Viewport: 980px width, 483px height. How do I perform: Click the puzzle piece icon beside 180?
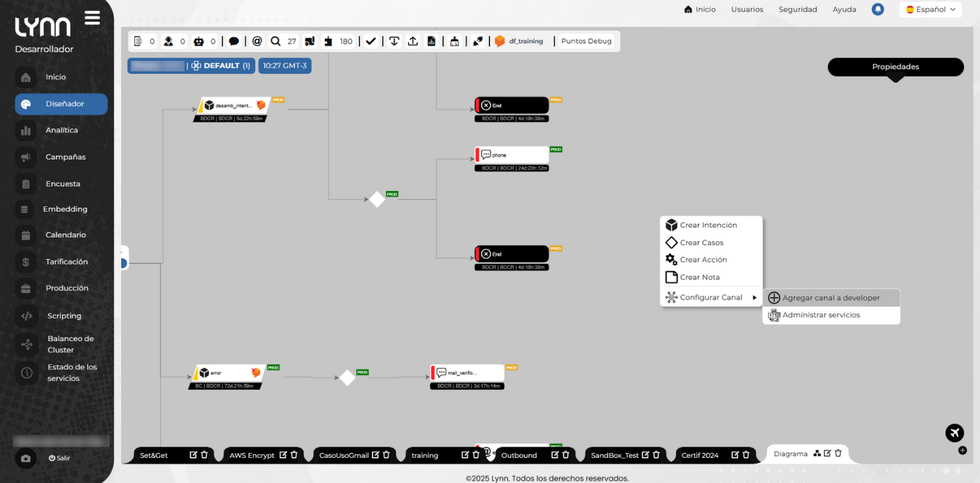click(328, 41)
